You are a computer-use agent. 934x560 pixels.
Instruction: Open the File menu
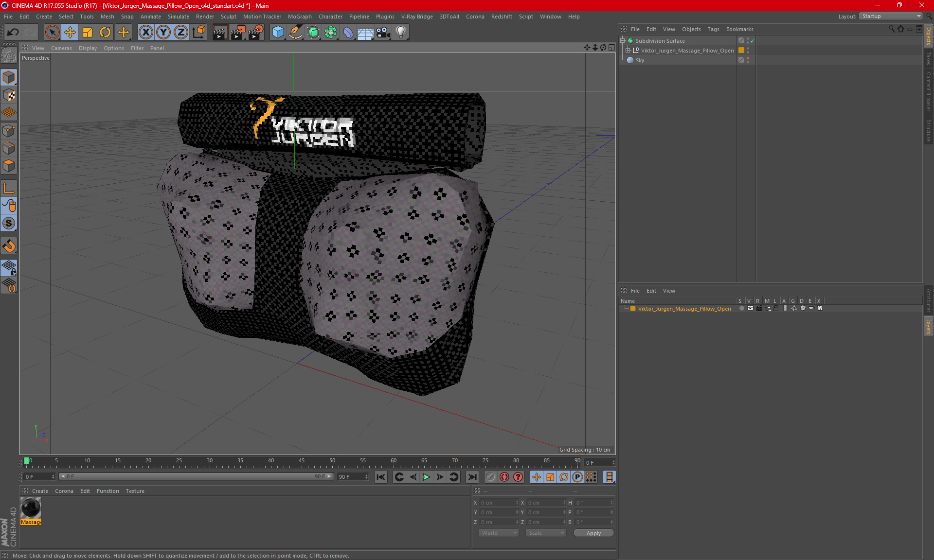(8, 17)
